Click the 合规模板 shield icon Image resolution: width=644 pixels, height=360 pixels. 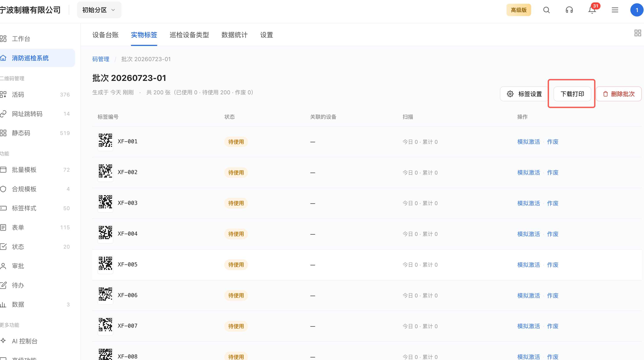point(3,189)
